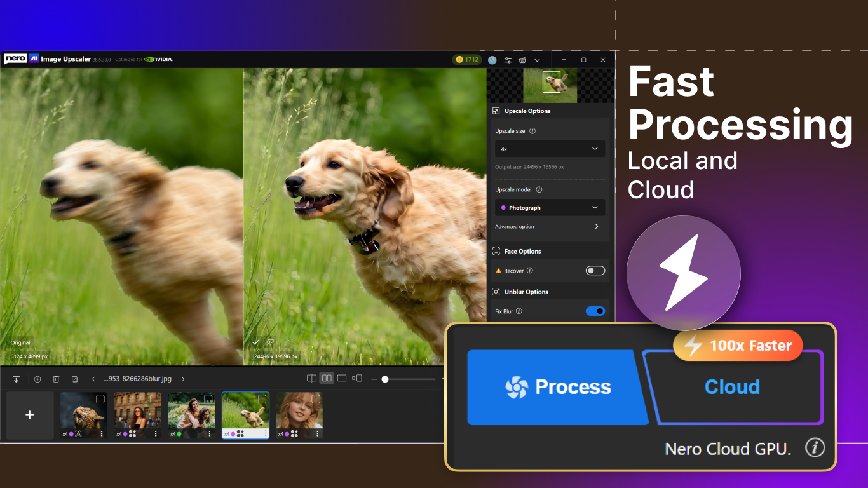
Task: Click the minus zoom-out control left of the slider
Action: pos(374,379)
